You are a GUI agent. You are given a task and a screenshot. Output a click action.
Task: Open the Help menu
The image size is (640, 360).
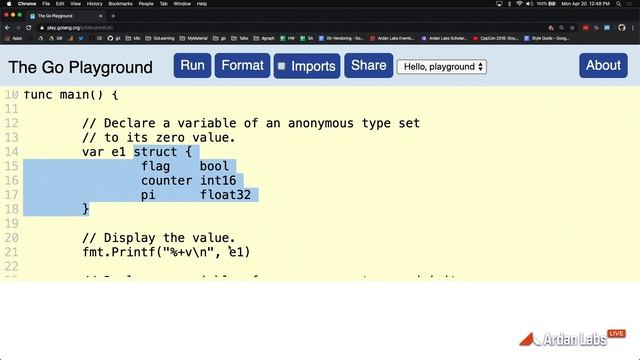(202, 4)
